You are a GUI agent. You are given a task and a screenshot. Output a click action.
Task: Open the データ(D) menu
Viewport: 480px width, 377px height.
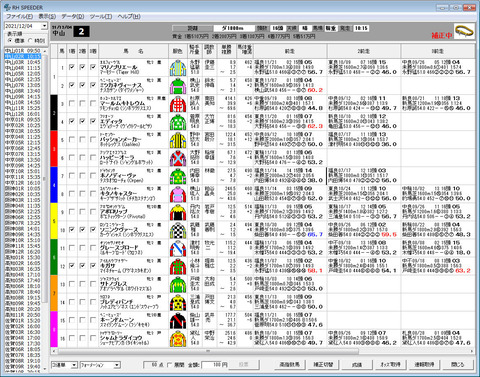73,16
